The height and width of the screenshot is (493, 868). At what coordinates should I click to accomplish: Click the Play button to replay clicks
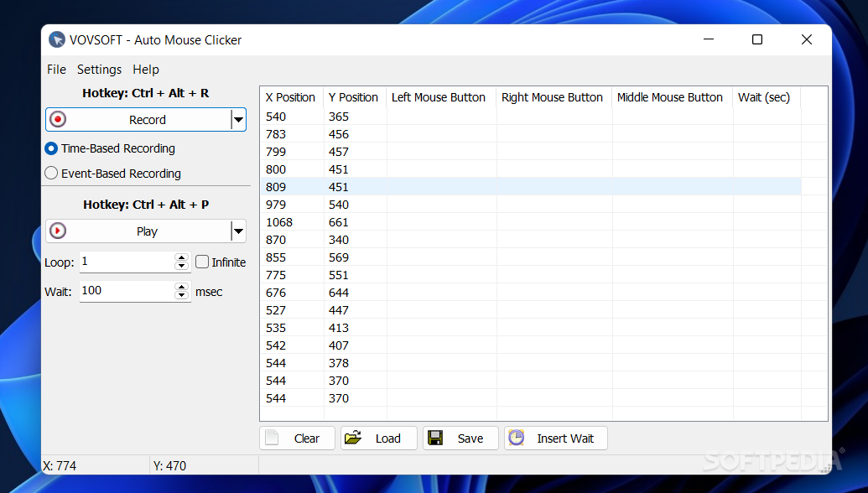138,231
